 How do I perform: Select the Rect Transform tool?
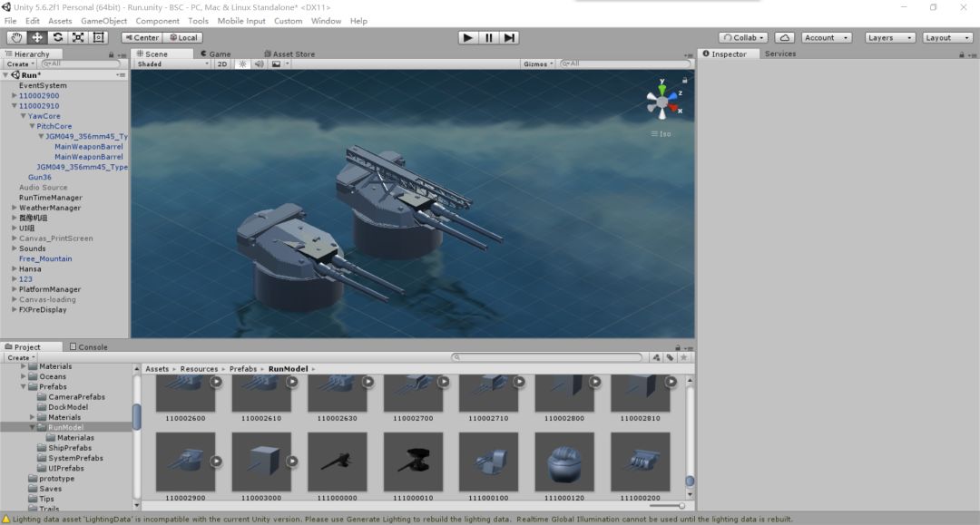pyautogui.click(x=99, y=37)
